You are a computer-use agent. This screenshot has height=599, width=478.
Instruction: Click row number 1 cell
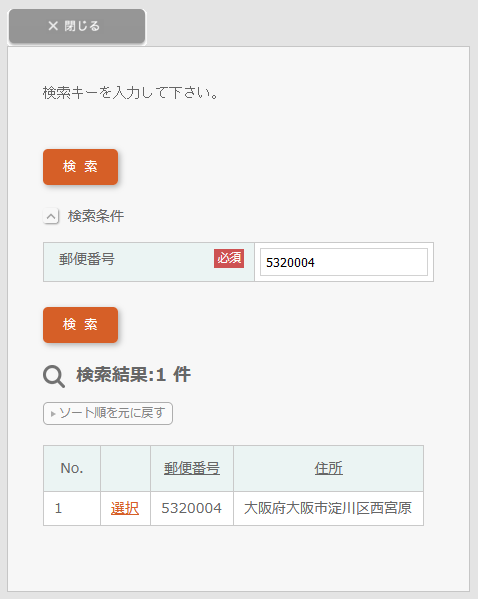(x=72, y=508)
